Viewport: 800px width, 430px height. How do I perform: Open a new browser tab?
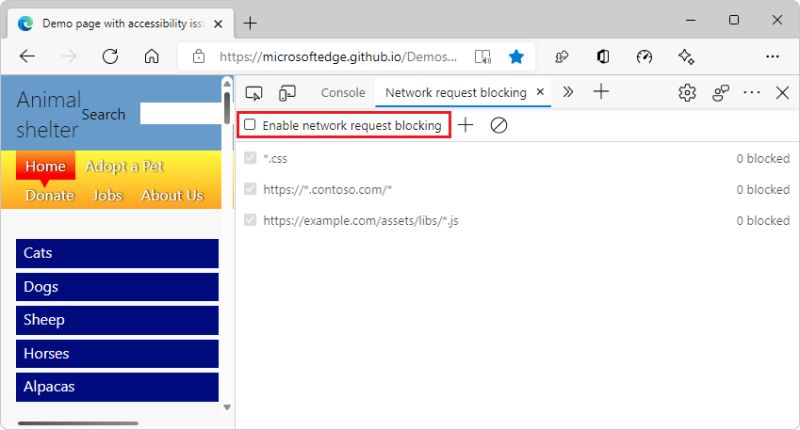click(x=250, y=23)
